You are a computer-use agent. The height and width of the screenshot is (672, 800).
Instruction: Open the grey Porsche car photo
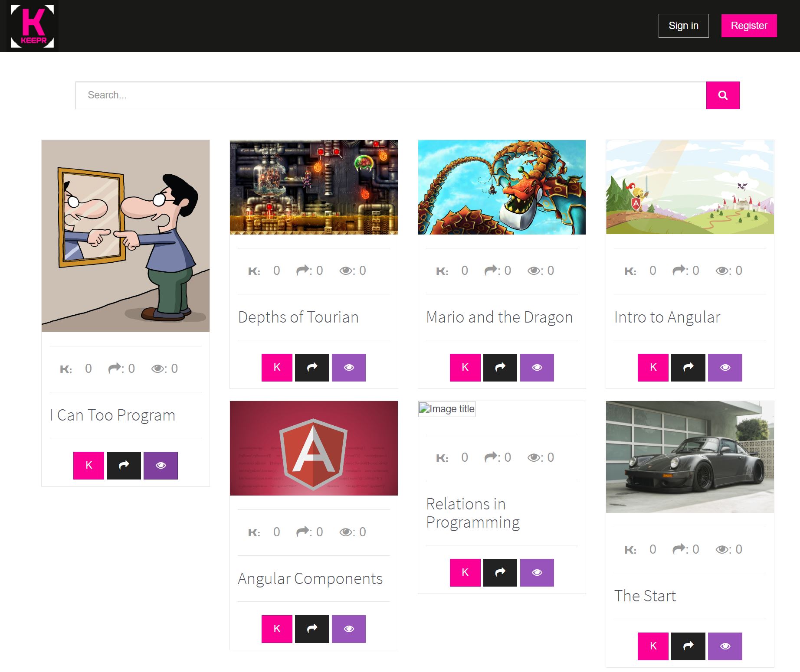coord(690,457)
